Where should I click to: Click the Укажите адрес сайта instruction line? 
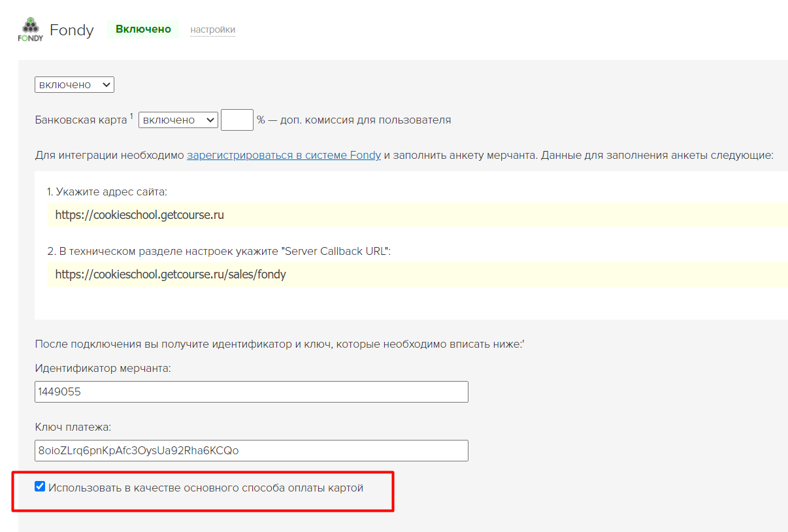[107, 192]
